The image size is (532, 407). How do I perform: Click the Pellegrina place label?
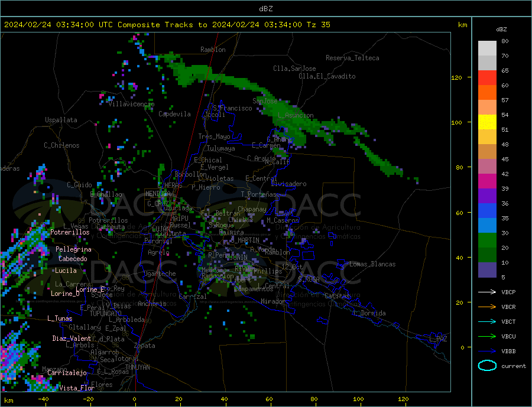pyautogui.click(x=73, y=249)
